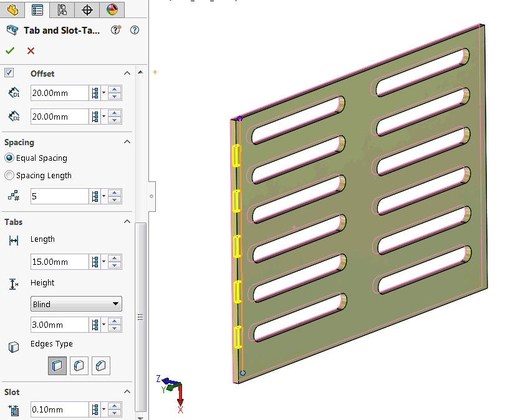
Task: Collapse the Tabs section
Action: click(x=127, y=222)
